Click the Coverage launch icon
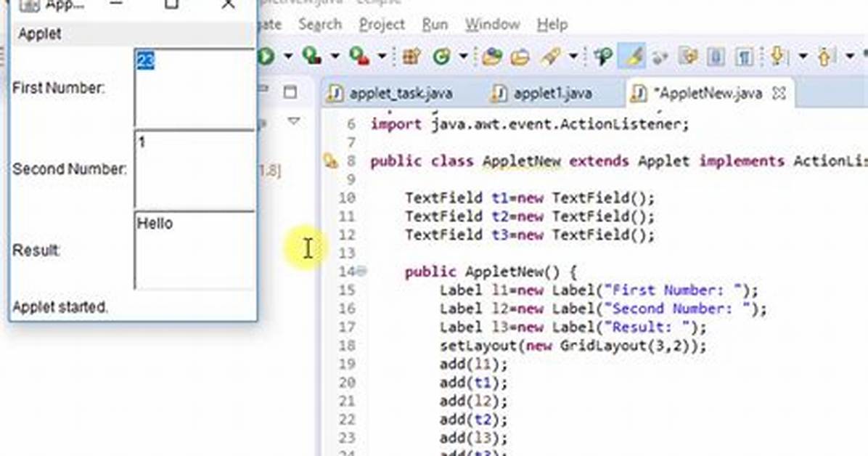The width and height of the screenshot is (868, 456). click(312, 56)
